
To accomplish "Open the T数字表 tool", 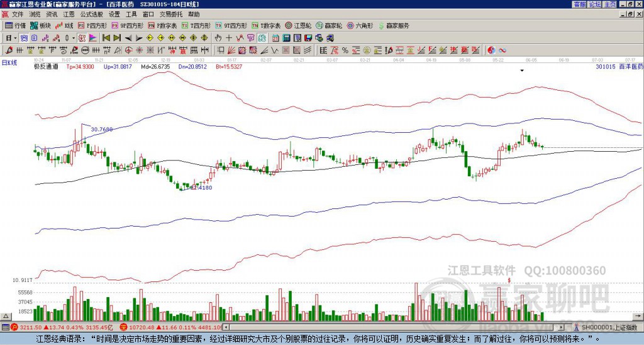I will (x=266, y=25).
